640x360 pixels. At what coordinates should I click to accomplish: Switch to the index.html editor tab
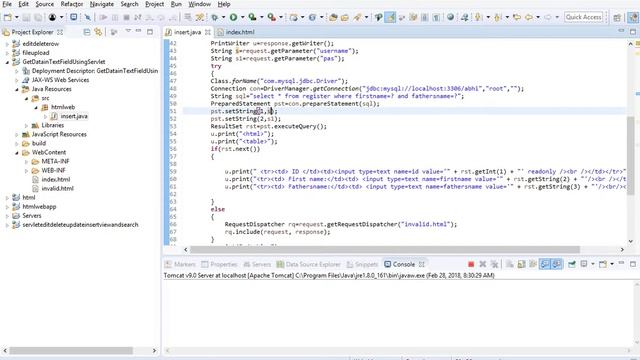pos(239,32)
